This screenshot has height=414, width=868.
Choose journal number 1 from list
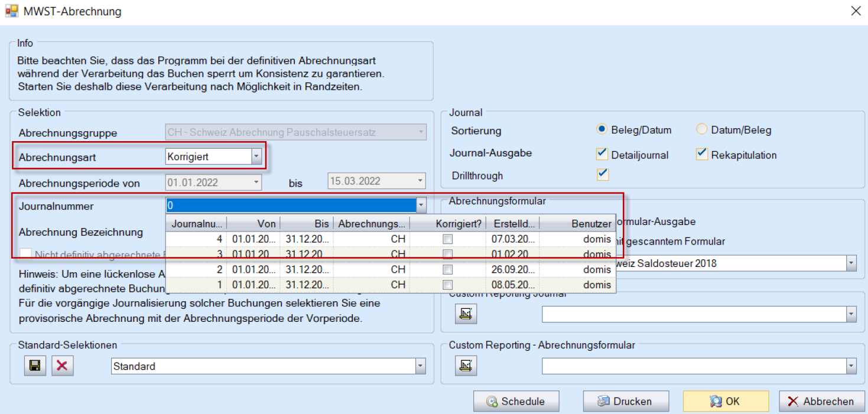(390, 285)
